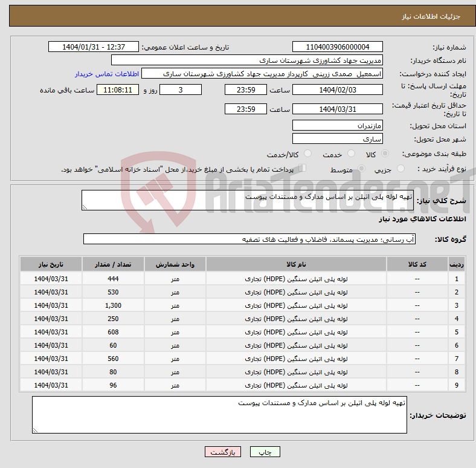The image size is (476, 468).
Task: Click quantity 608 in row 5
Action: tap(113, 332)
